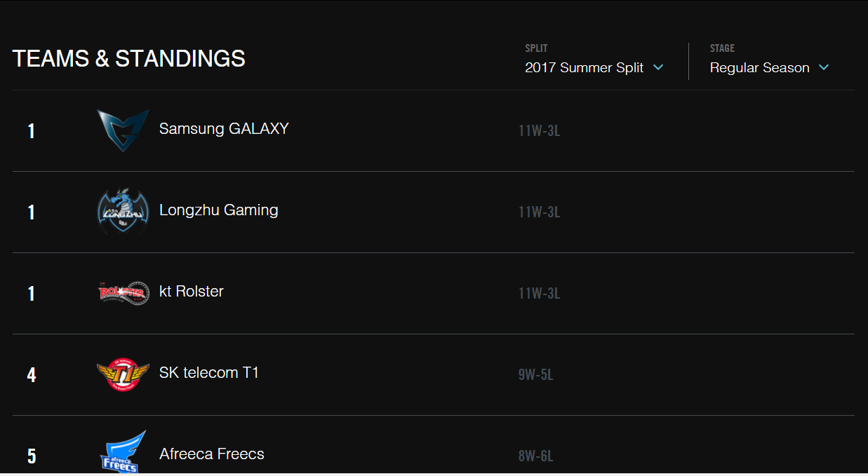The width and height of the screenshot is (868, 476).
Task: Open Afreeca Freecs team name link
Action: [212, 454]
